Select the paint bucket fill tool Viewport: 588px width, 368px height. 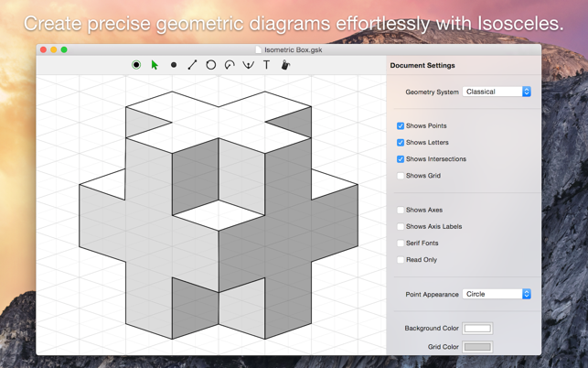pyautogui.click(x=285, y=65)
